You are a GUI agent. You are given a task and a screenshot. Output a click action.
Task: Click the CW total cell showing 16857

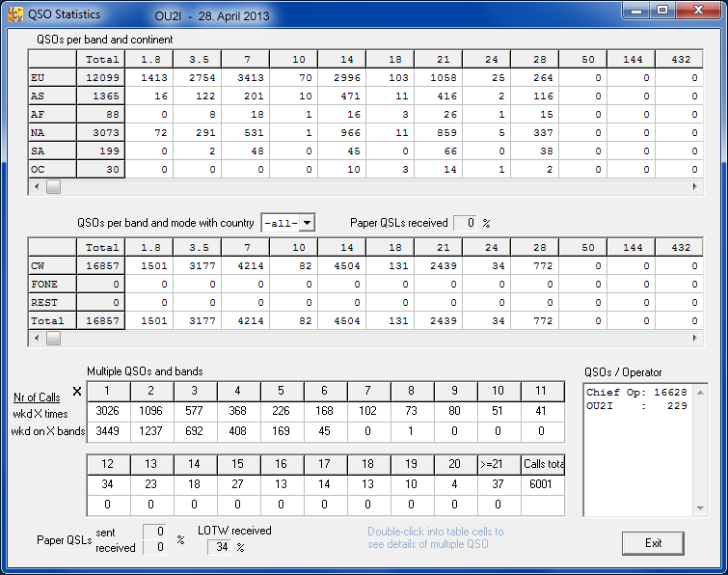[x=100, y=266]
